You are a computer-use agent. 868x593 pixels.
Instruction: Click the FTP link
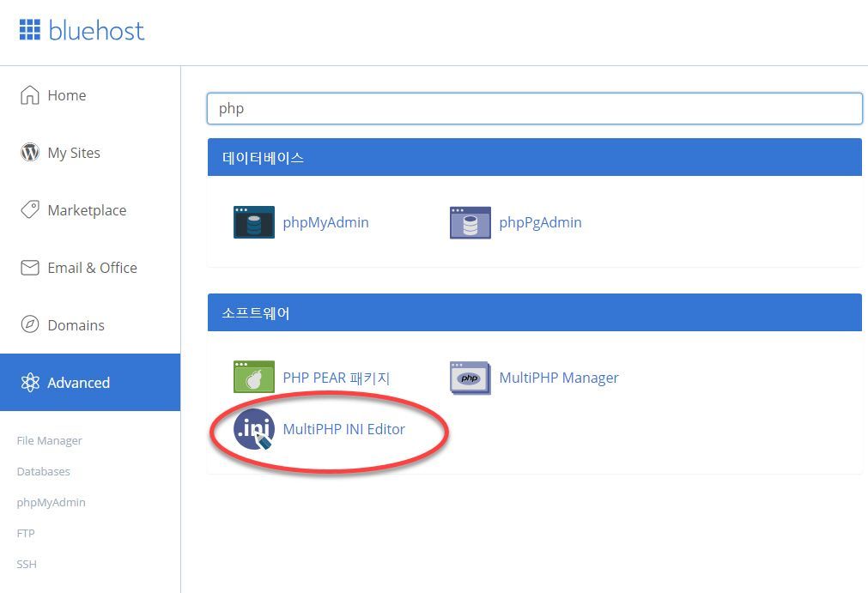(26, 533)
